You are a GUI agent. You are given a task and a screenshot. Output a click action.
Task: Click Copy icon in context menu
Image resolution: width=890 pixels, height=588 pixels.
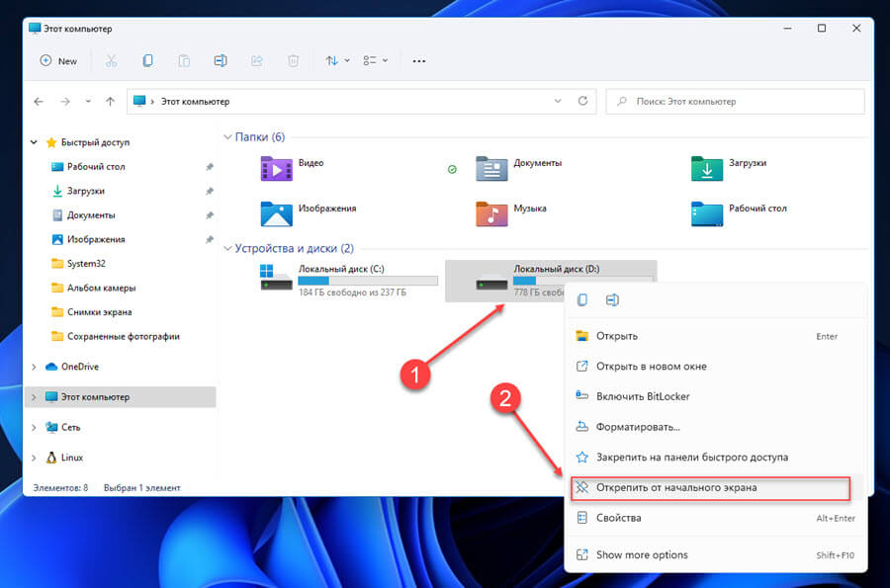581,300
